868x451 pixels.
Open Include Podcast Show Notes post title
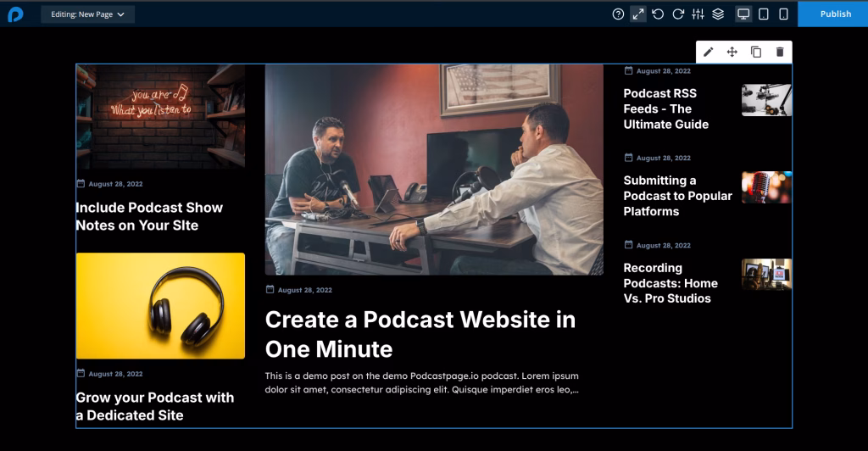point(149,216)
